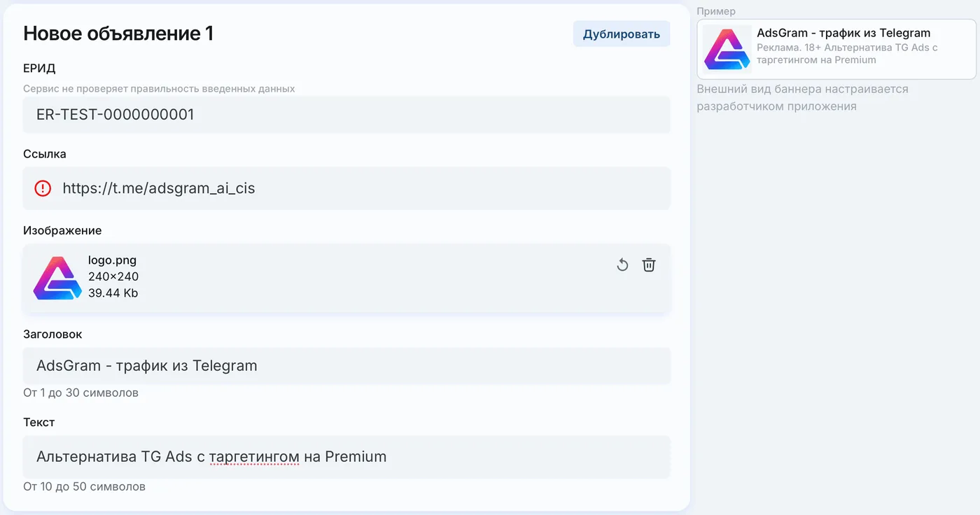This screenshot has height=515, width=980.
Task: Click note Сервис не проверяет правильность введенных данных
Action: click(159, 89)
